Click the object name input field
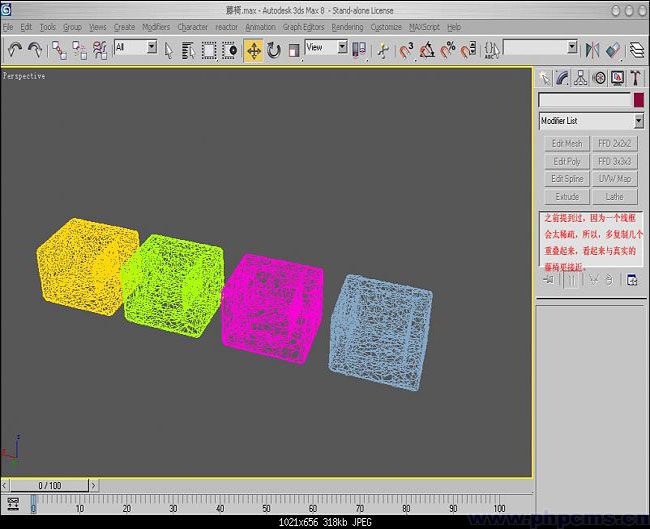Screen dimensions: 650x529 [585, 100]
